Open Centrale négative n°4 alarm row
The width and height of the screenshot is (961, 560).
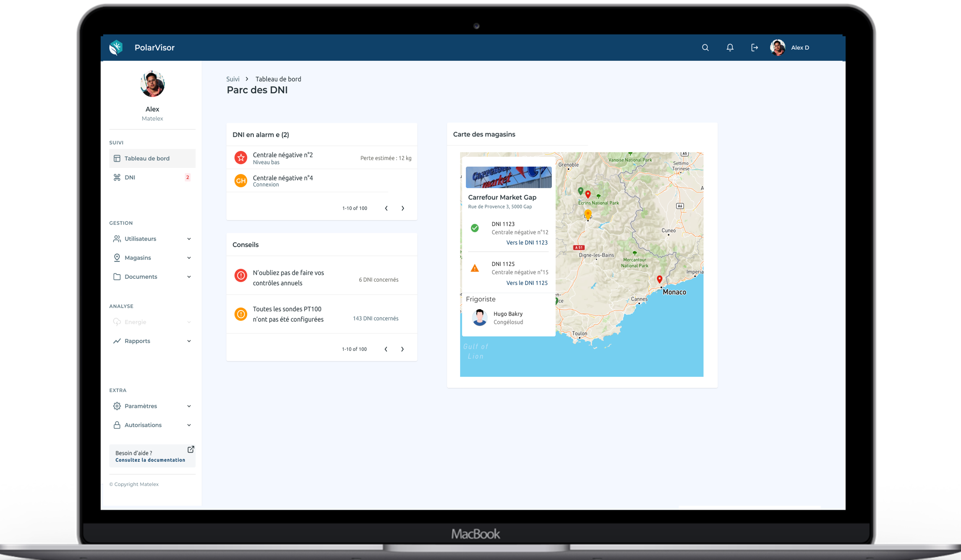322,180
